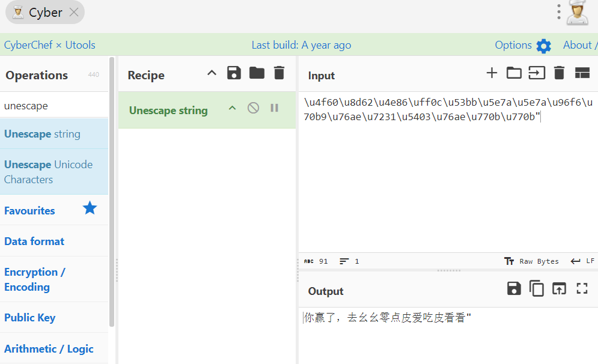Screen dimensions: 598x364
Task: Collapse the Unescape string step
Action: pos(232,108)
